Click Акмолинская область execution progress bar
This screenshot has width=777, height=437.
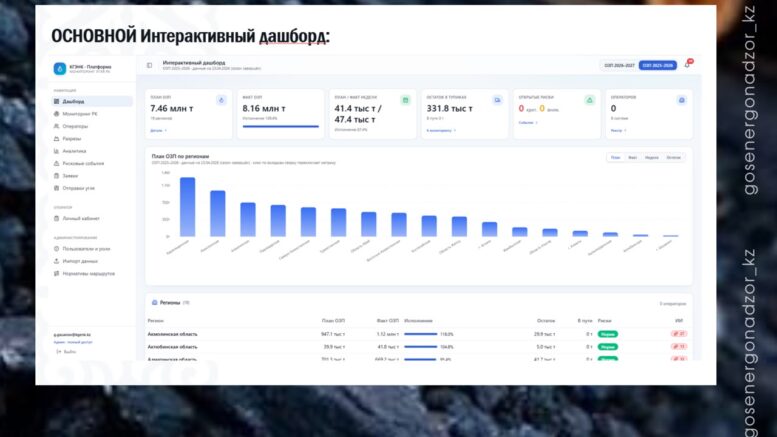(421, 334)
